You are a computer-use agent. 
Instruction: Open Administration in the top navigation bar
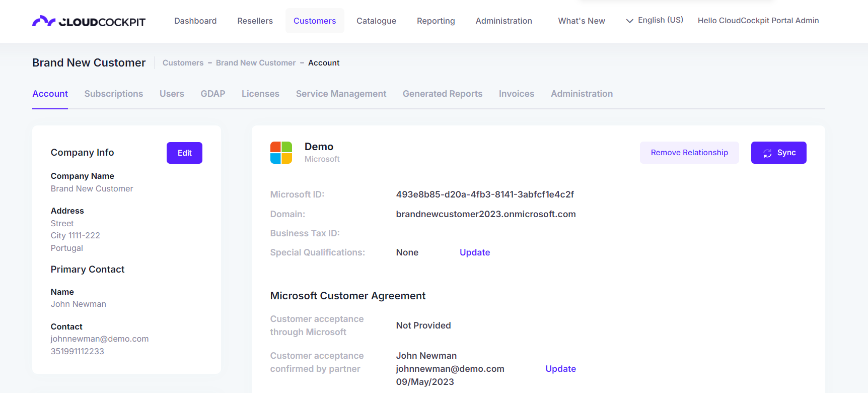coord(504,21)
